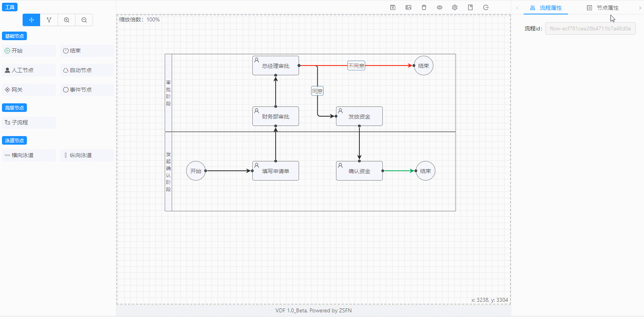Choose the 子流程 subprocess node

[29, 122]
